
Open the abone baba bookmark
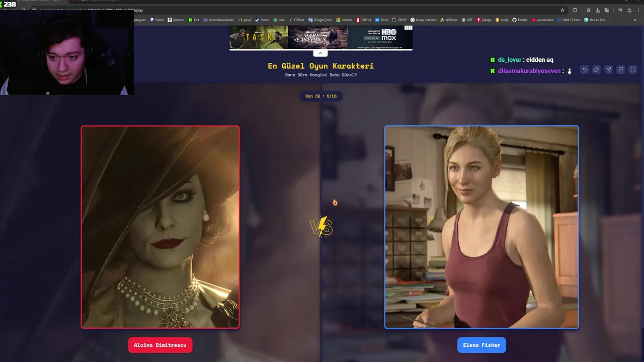[x=542, y=20]
